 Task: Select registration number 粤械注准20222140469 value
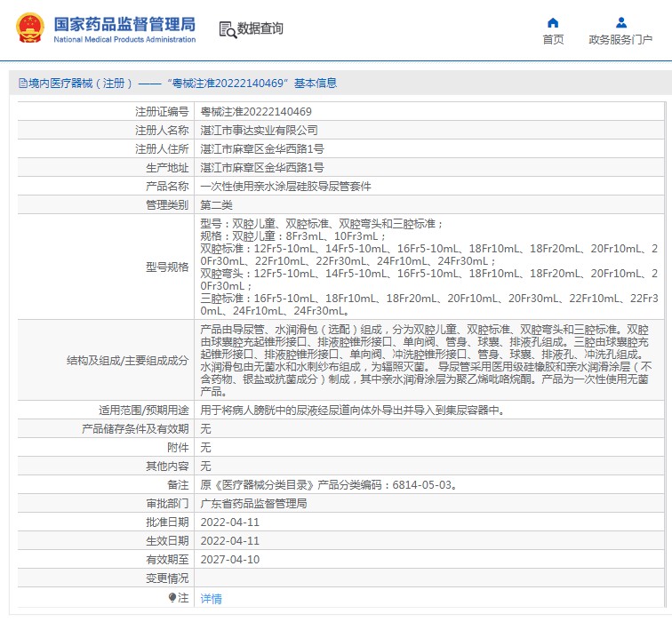pyautogui.click(x=256, y=112)
